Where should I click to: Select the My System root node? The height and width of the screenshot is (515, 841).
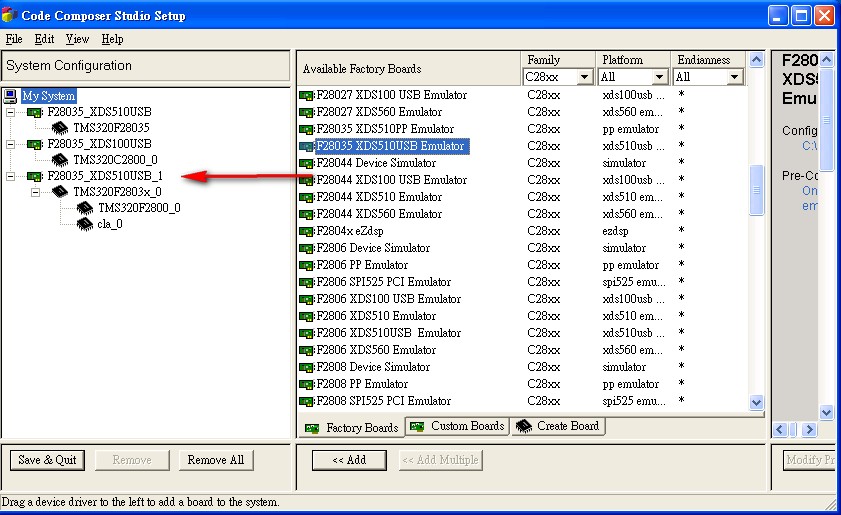(49, 96)
